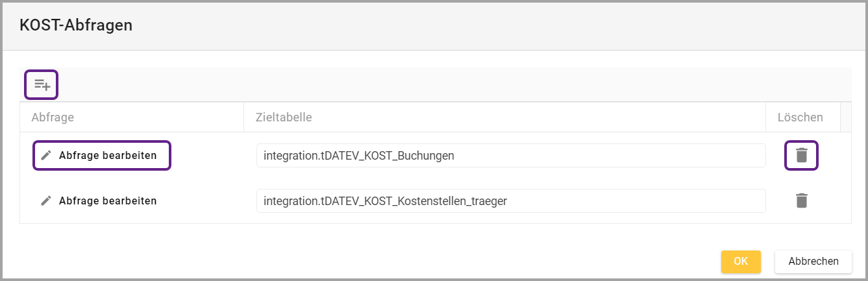
Task: Click the Abfrage column header
Action: pyautogui.click(x=53, y=117)
